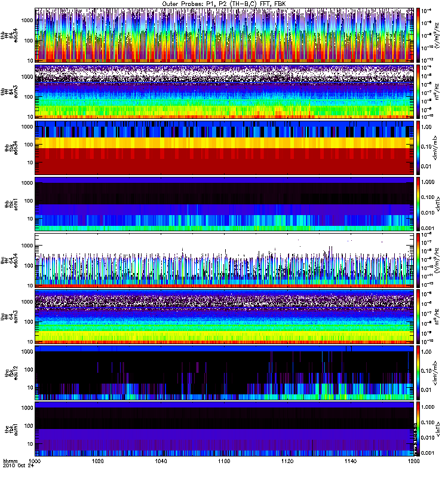Viewport: 448px width, 478px height.
Task: Click the 1000 frequency tick of the thc fbk edc12 panel
Action: click(27, 352)
